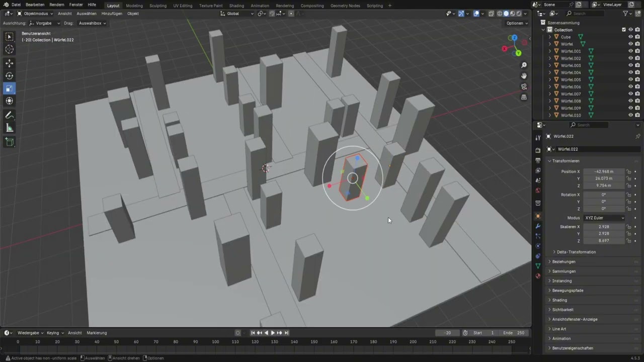
Task: Expand Würfel.002 in the outliner
Action: point(549,58)
